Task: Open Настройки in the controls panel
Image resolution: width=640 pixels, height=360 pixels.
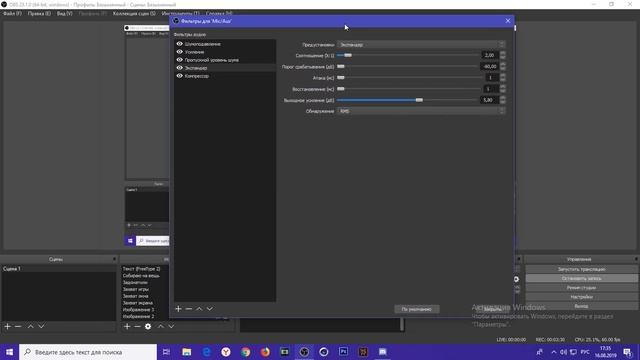Action: 581,297
